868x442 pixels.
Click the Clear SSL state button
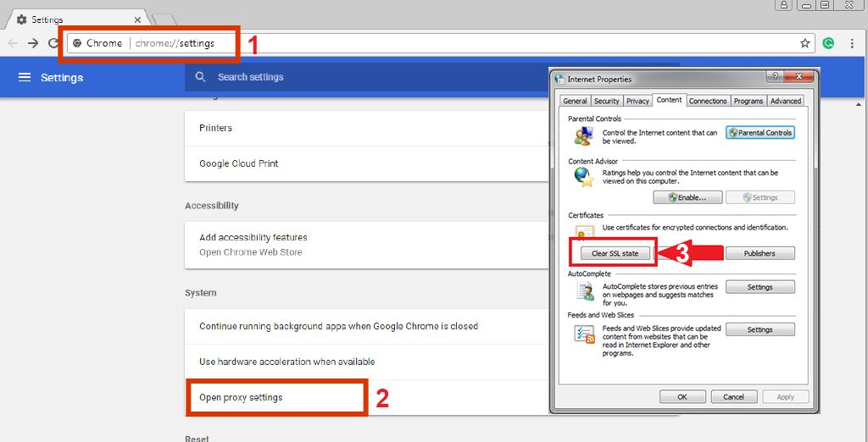coord(615,253)
